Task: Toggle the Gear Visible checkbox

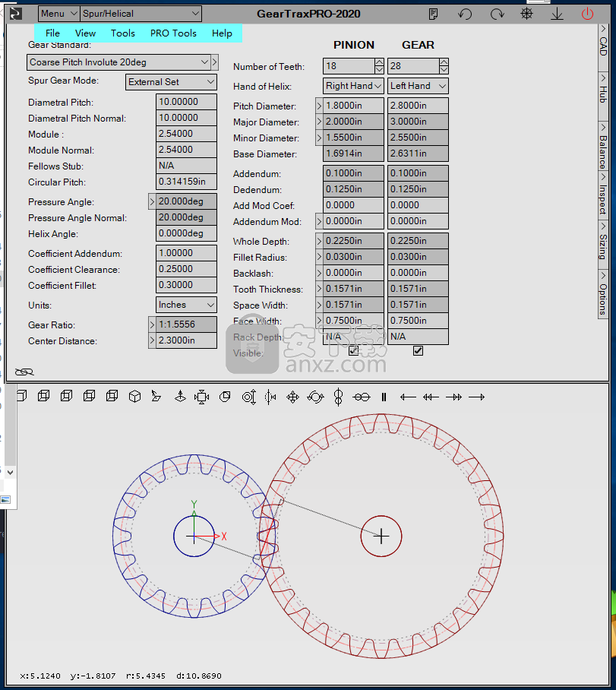Action: 418,351
